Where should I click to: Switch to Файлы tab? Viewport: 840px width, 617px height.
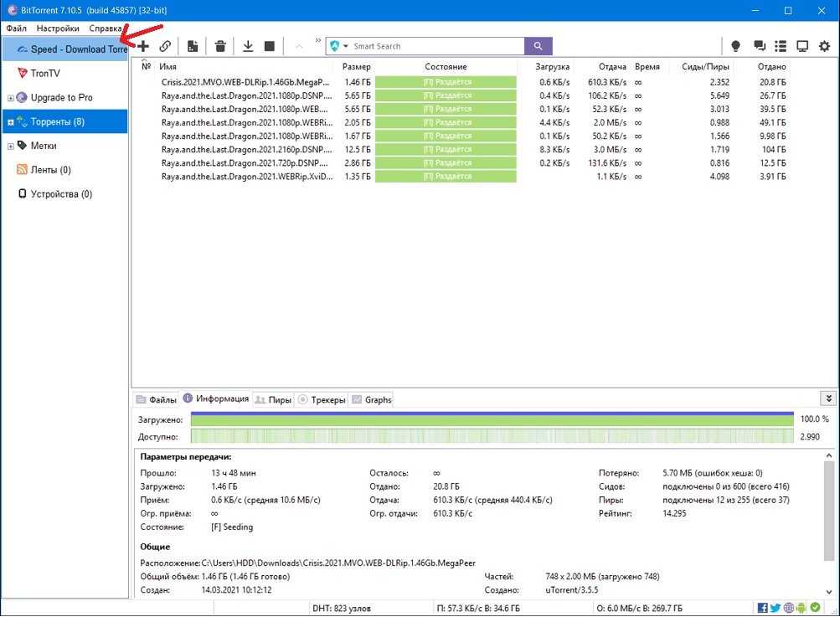point(156,399)
